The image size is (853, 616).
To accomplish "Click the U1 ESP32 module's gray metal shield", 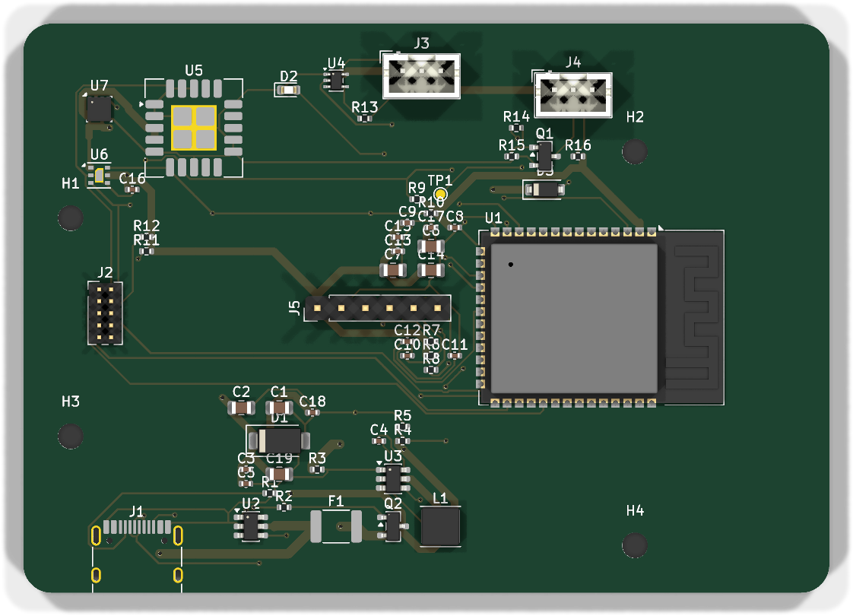I will [x=574, y=319].
